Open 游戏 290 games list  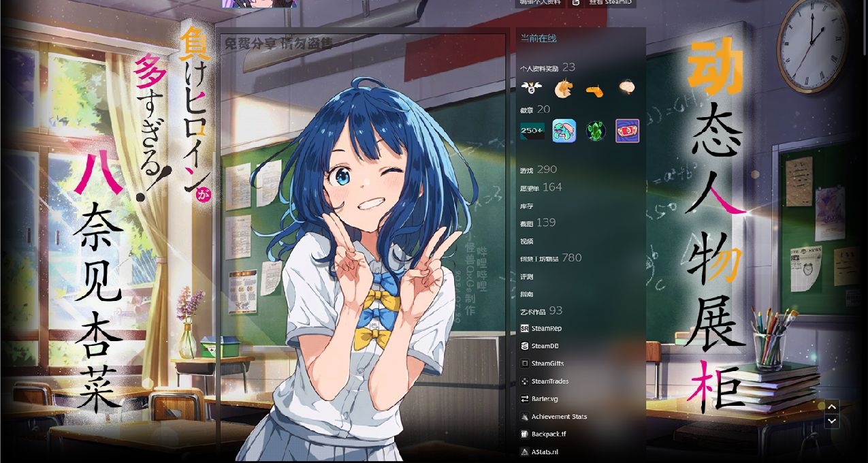pyautogui.click(x=539, y=170)
